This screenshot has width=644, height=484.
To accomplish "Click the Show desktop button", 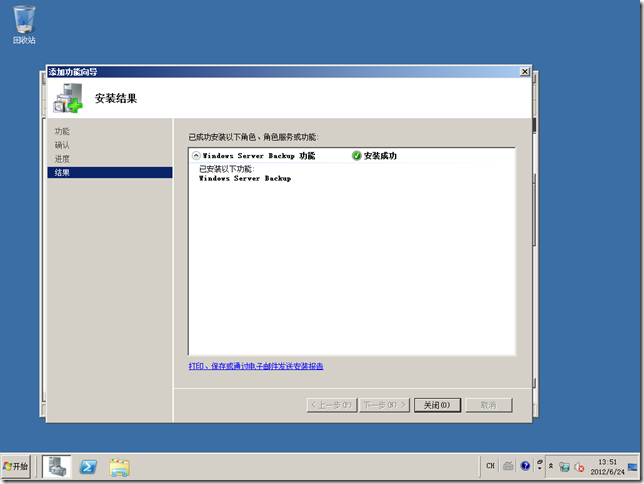I will pos(633,467).
